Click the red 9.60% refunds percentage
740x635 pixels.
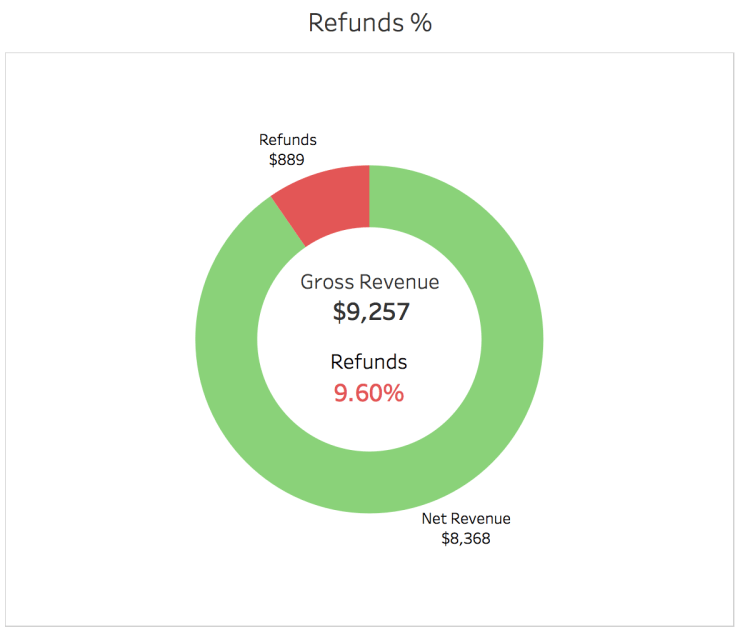pyautogui.click(x=369, y=393)
